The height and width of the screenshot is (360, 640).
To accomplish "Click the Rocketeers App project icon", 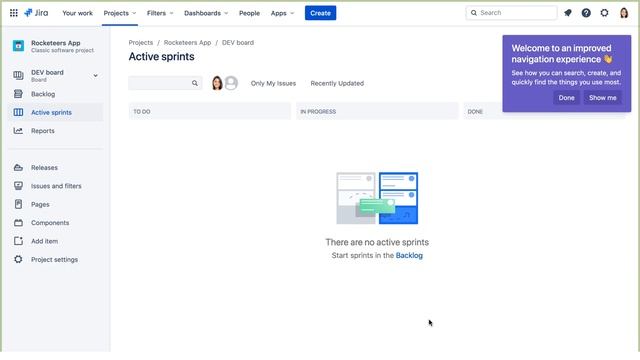I will [x=18, y=46].
